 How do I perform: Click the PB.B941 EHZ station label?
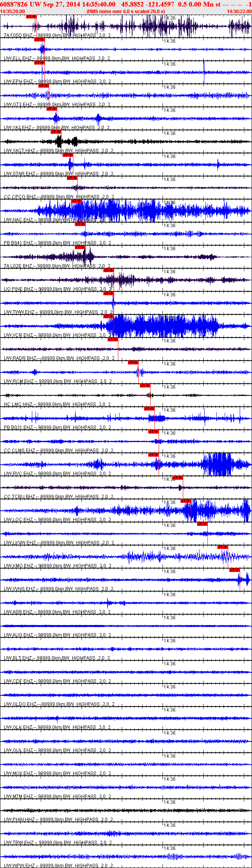point(18,243)
